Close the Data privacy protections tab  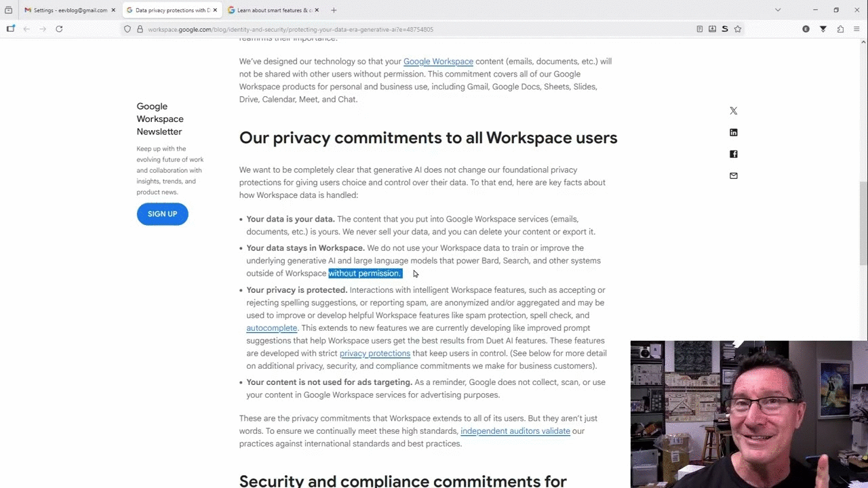pos(215,10)
